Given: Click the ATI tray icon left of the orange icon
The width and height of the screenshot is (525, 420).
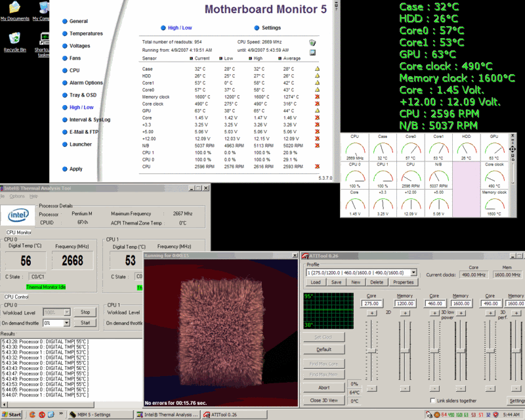Looking at the screenshot, I should [x=429, y=415].
